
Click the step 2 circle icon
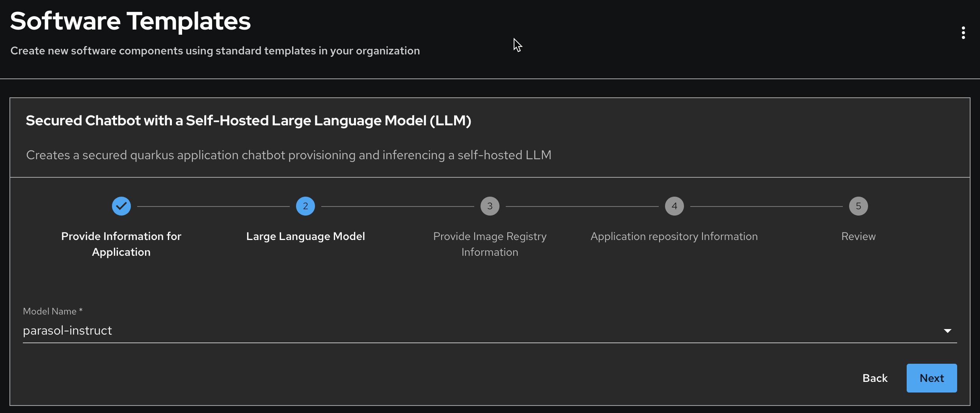point(306,206)
